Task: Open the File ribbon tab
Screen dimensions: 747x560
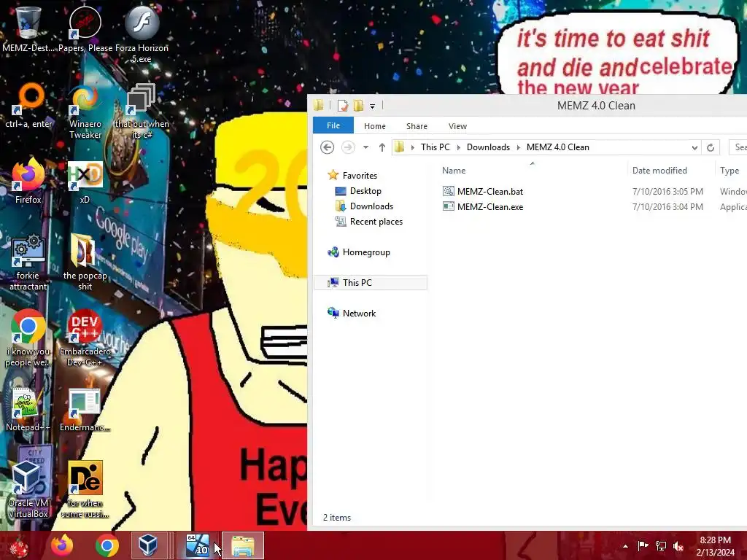Action: pos(333,125)
